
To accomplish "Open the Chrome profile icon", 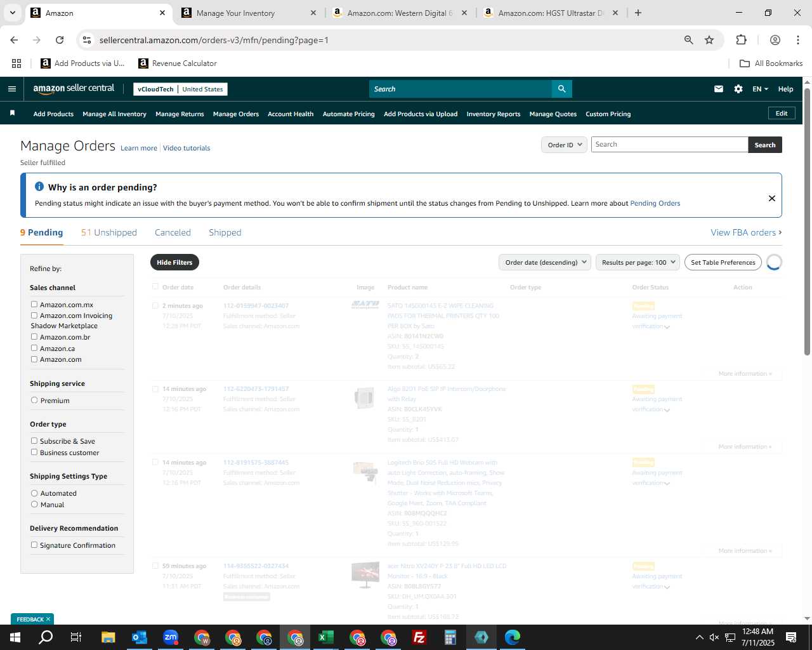I will [775, 40].
